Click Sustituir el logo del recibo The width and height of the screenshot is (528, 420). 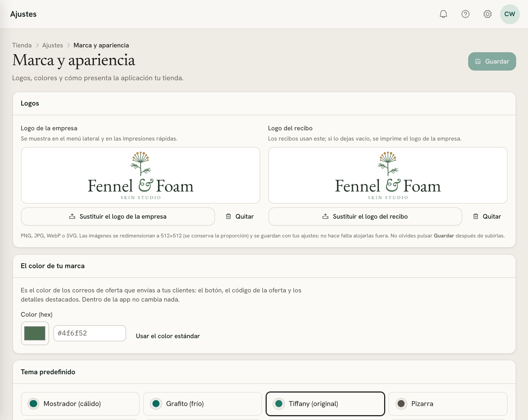click(365, 216)
